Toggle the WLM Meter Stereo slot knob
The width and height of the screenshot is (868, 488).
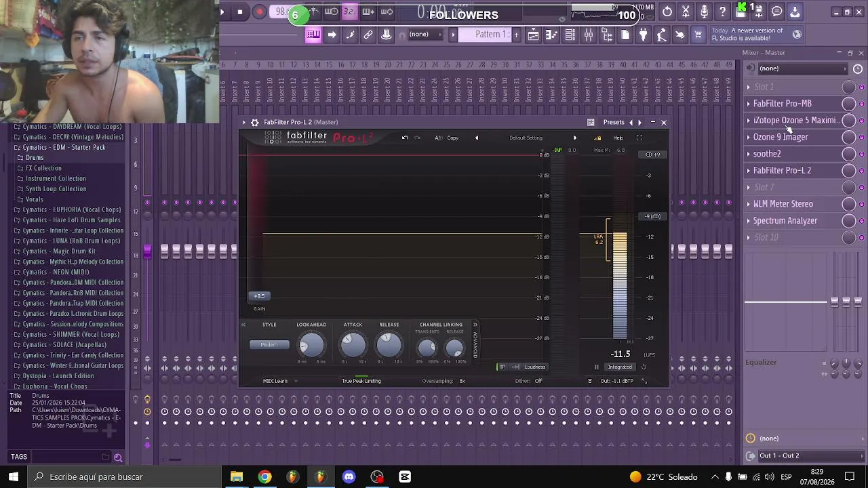point(848,204)
